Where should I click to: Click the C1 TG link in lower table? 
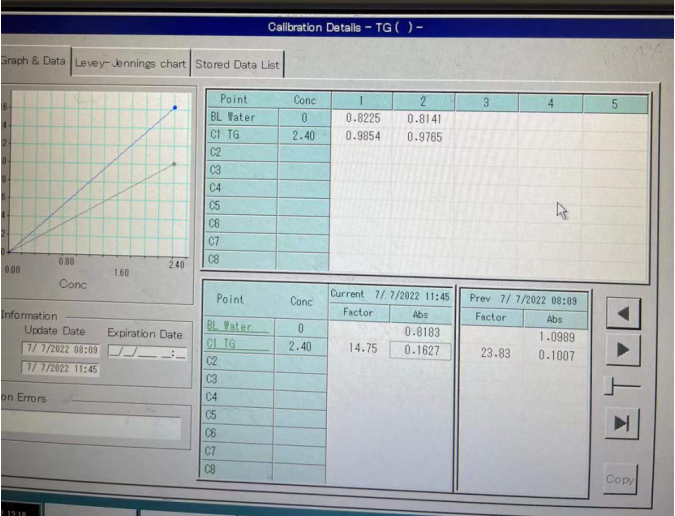tap(223, 343)
